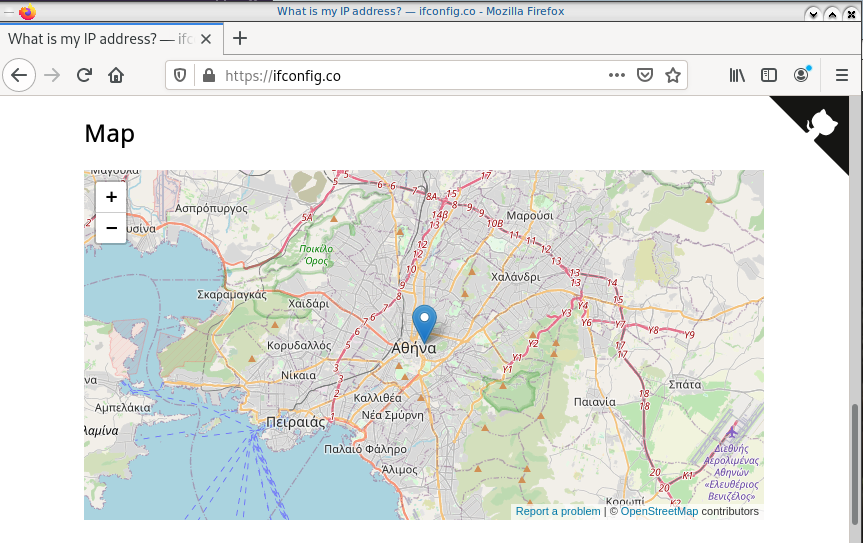Click the GitHub corner octocat icon
The image size is (863, 543).
click(x=823, y=124)
